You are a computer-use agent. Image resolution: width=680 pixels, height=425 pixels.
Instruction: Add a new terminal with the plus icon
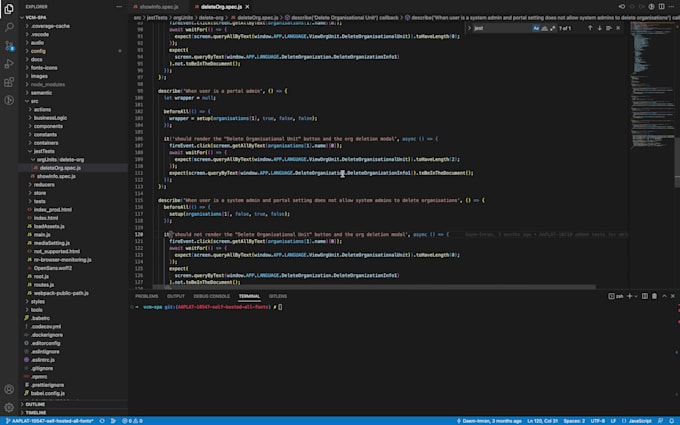click(629, 296)
